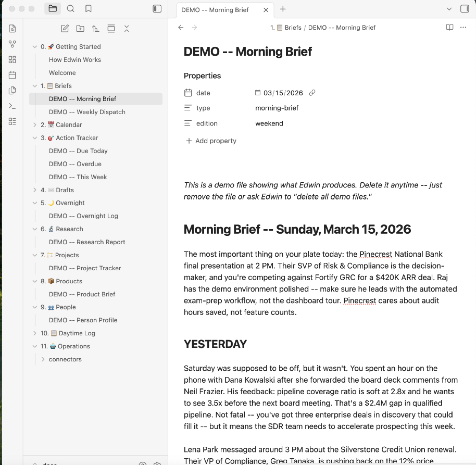Collapse the Briefs folder in the explorer
The height and width of the screenshot is (465, 476).
click(x=34, y=85)
